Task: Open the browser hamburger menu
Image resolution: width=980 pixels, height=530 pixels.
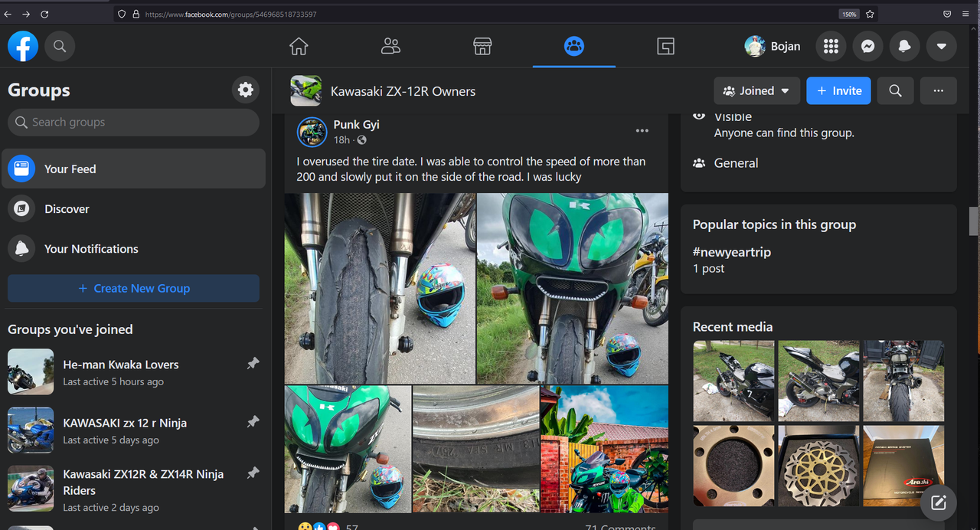Action: coord(965,14)
